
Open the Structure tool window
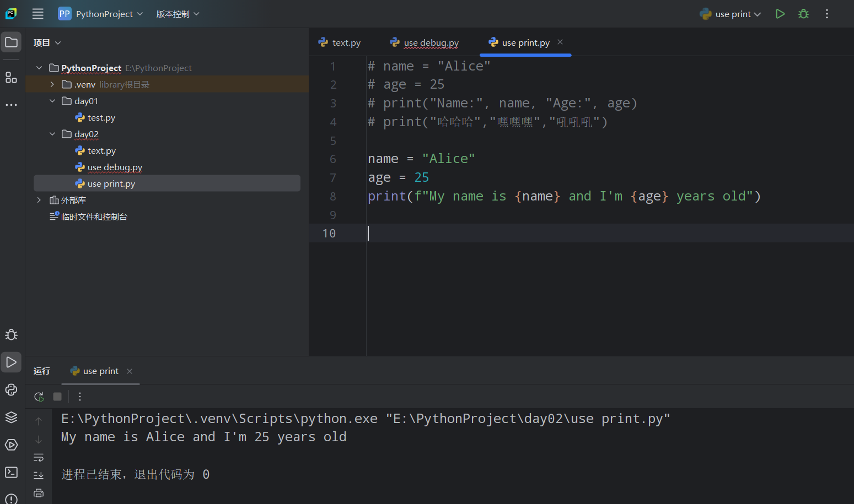click(x=11, y=77)
